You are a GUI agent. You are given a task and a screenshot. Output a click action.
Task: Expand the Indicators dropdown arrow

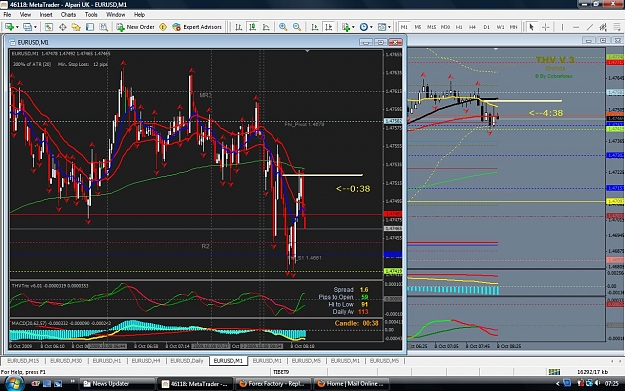coord(353,27)
